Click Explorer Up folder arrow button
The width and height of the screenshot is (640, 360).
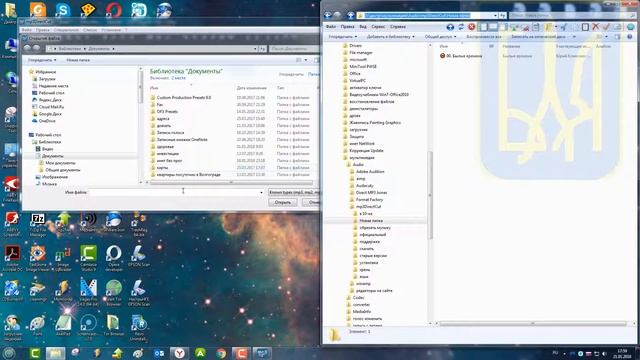click(350, 16)
